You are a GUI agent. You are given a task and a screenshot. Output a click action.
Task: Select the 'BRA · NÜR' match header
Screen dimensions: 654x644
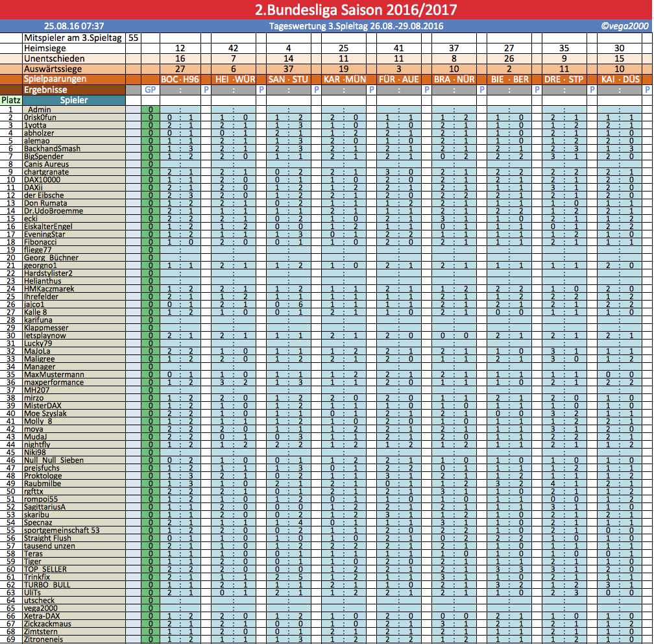[454, 79]
